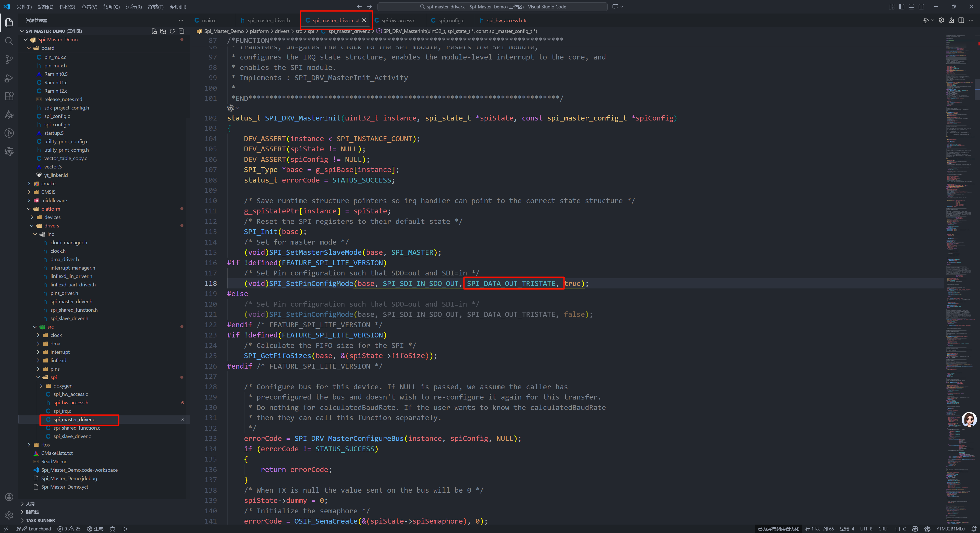980x533 pixels.
Task: Click New File icon in explorer header
Action: click(x=154, y=31)
